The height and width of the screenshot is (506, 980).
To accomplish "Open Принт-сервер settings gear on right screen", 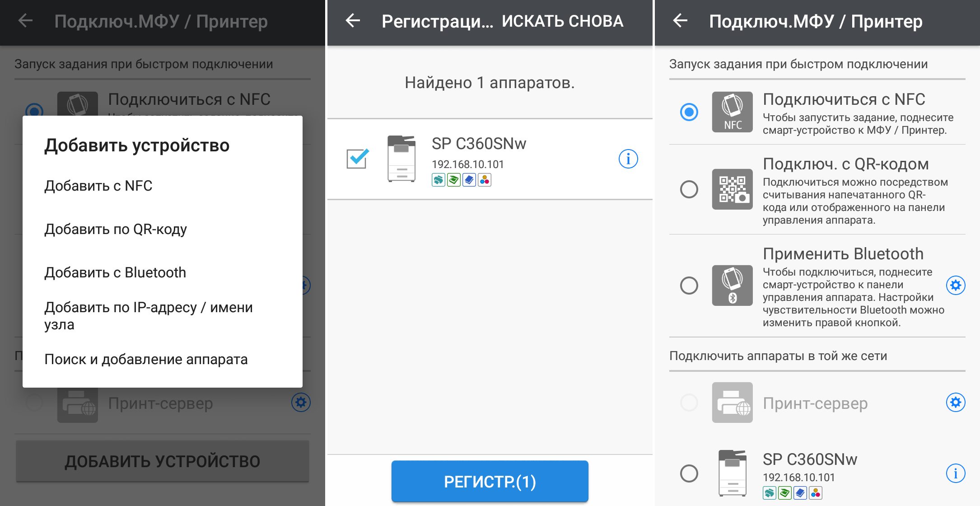I will tap(956, 402).
